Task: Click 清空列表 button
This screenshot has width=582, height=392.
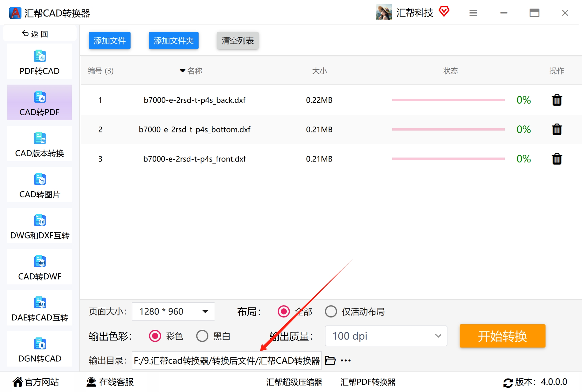Action: click(x=238, y=40)
